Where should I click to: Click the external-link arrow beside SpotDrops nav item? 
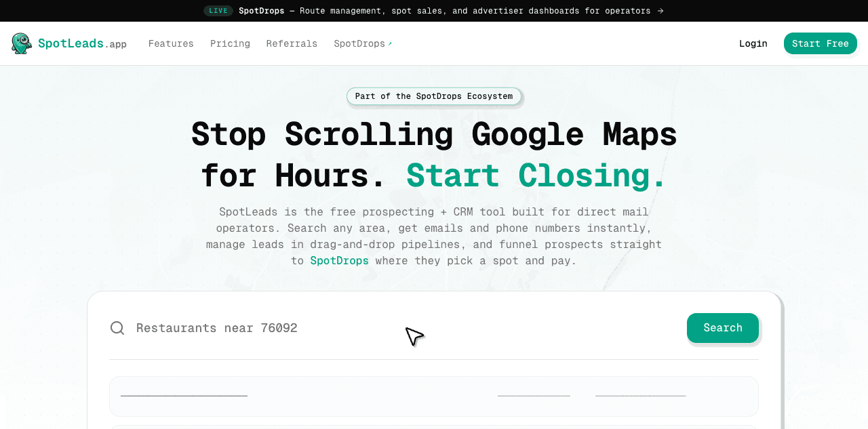[390, 42]
